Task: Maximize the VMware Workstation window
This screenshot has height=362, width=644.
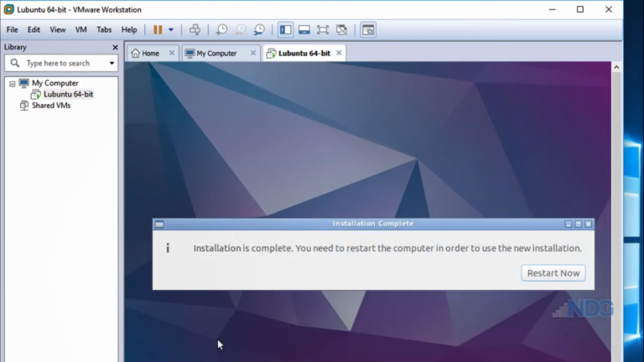Action: [580, 9]
